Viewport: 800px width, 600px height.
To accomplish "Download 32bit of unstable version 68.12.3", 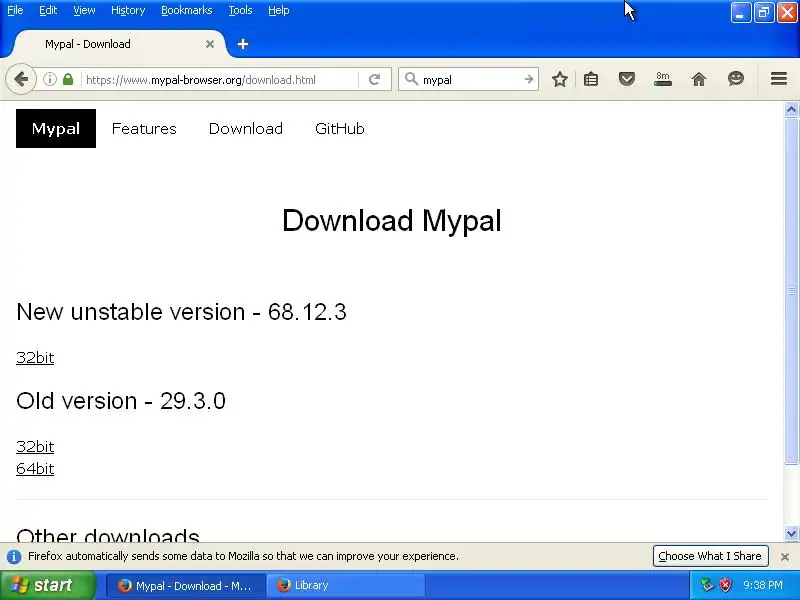I will (x=35, y=358).
